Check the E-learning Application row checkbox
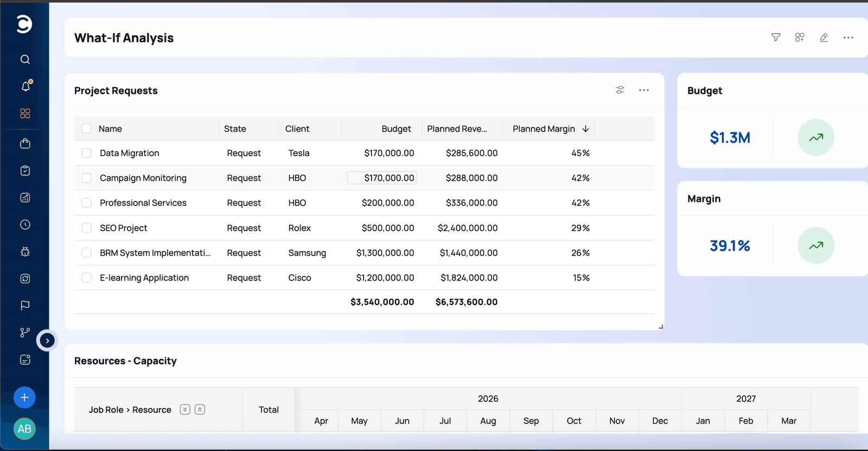The image size is (868, 451). point(86,278)
